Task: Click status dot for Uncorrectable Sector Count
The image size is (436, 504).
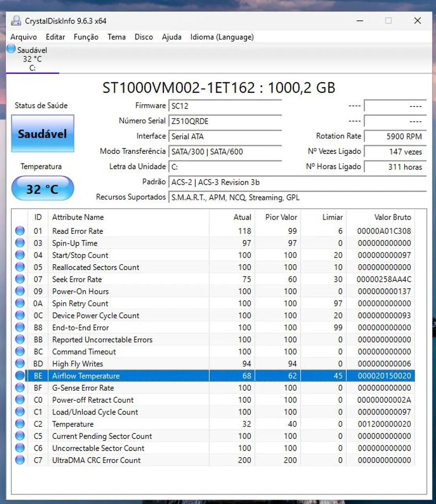Action: (x=20, y=448)
